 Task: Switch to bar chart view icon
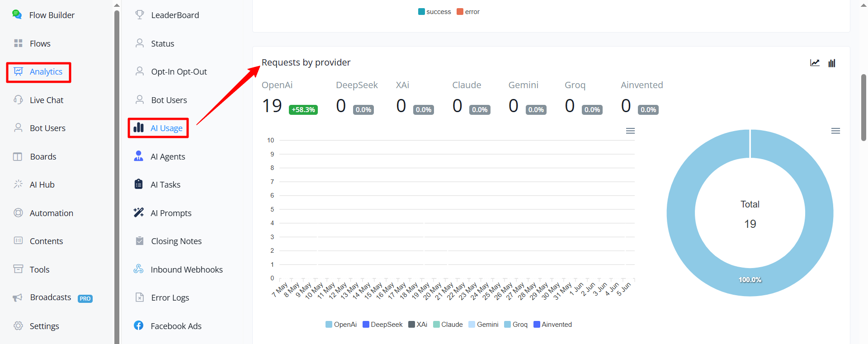[x=832, y=63]
